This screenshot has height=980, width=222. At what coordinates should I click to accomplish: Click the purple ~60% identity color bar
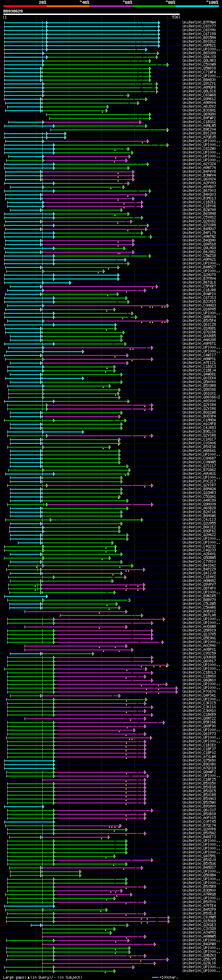[x=111, y=6]
